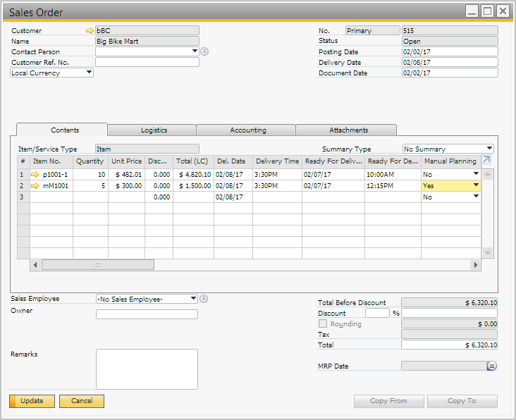Screen dimensions: 516x420
Task: Click the link arrow beside item mM1001
Action: 36,185
